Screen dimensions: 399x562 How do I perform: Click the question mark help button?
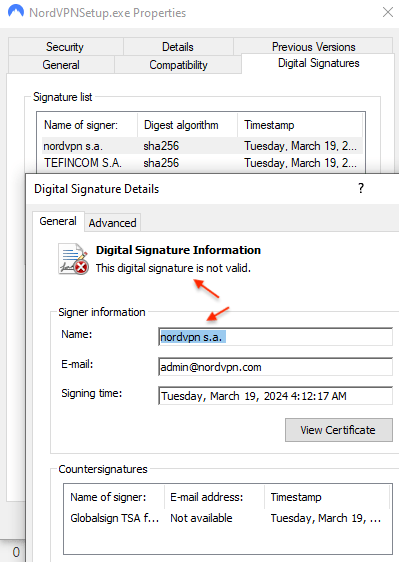(x=361, y=188)
